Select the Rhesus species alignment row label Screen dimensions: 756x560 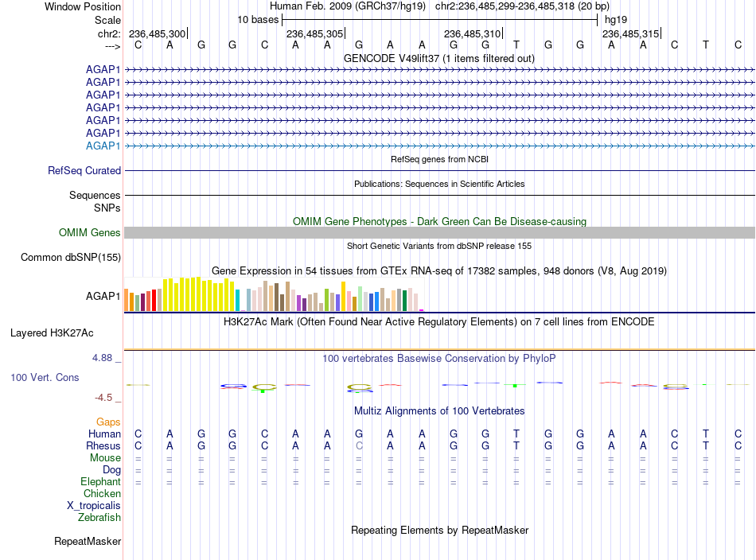(x=103, y=445)
